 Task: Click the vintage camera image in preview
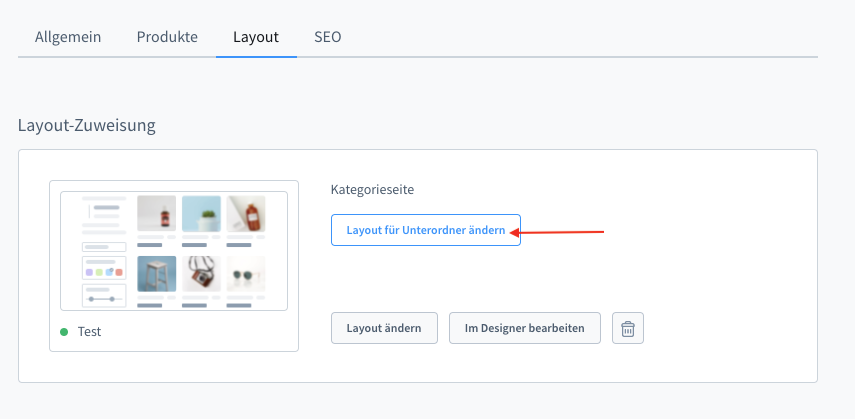coord(201,275)
